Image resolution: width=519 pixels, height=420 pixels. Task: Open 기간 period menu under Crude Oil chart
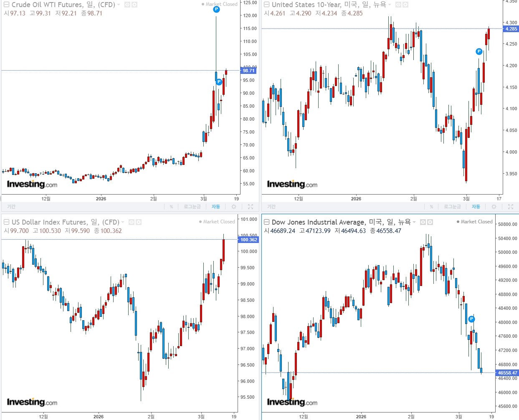(x=11, y=207)
